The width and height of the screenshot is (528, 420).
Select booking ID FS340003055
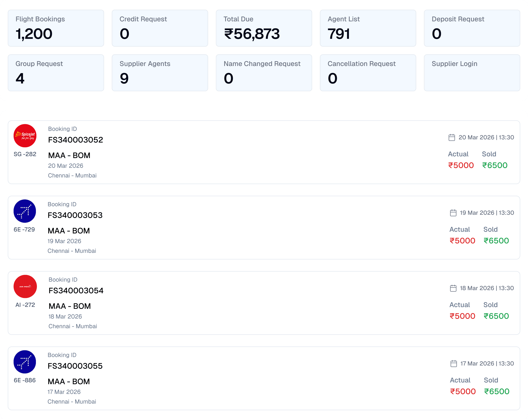[75, 366]
